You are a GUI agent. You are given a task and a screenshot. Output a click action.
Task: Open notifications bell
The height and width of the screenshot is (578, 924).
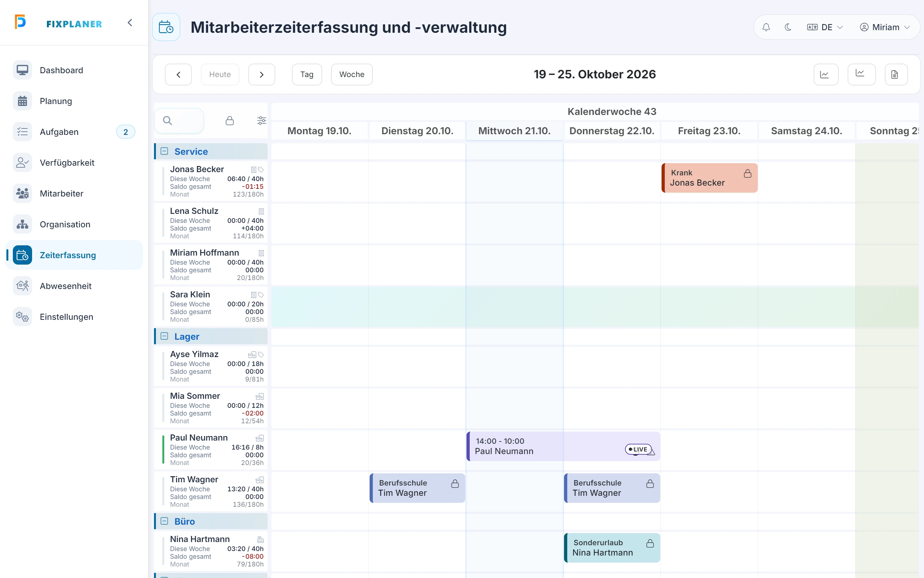[766, 27]
